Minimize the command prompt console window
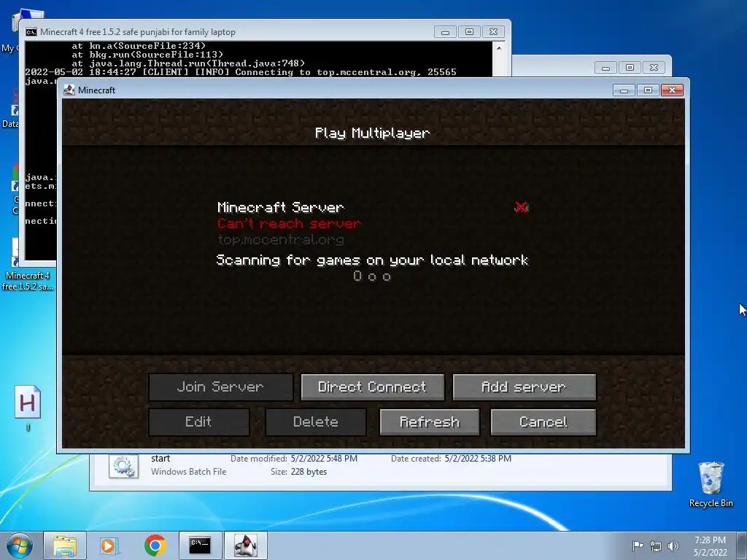 coord(446,32)
